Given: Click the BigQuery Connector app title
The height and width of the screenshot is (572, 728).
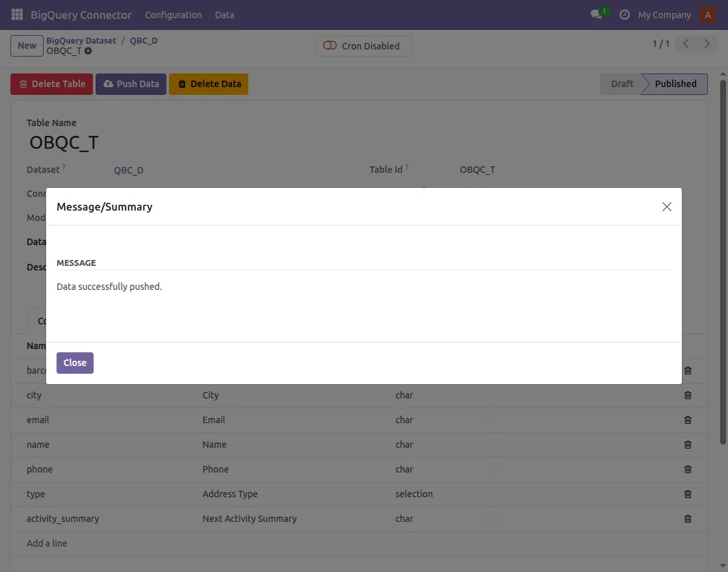Looking at the screenshot, I should tap(81, 15).
